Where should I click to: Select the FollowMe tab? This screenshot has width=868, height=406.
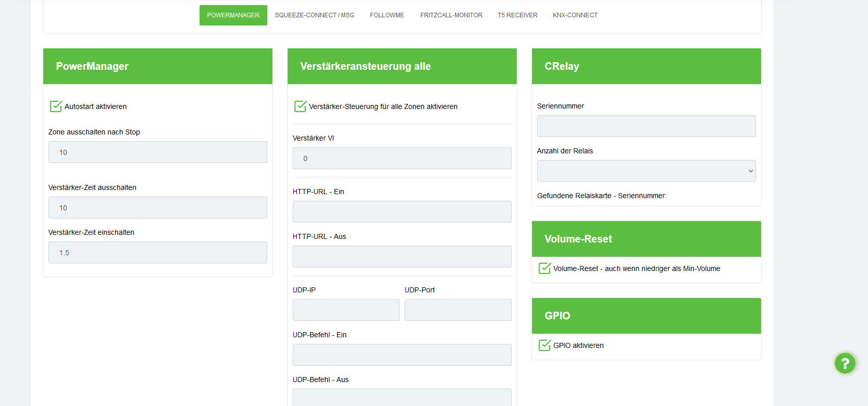(x=387, y=15)
